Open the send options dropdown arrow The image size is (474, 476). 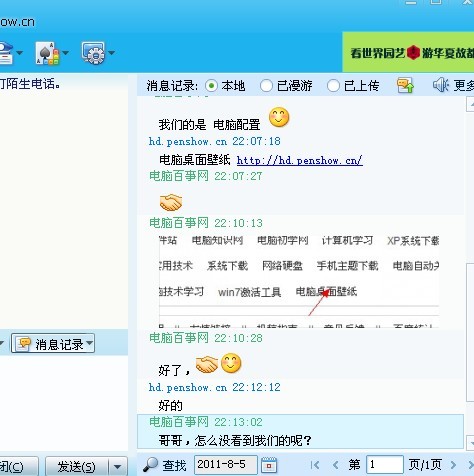117,467
